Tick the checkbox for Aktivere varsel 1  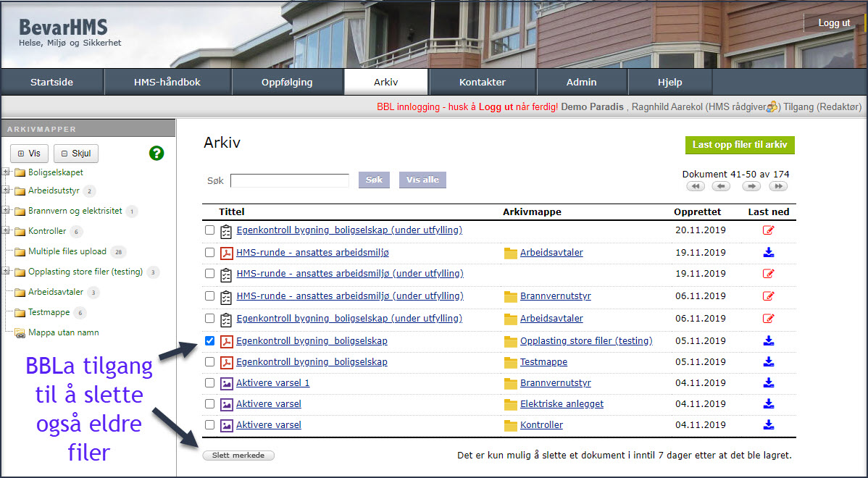point(209,383)
